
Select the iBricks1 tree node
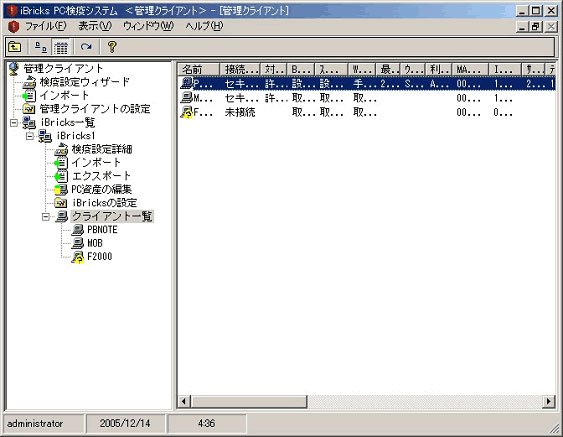76,136
